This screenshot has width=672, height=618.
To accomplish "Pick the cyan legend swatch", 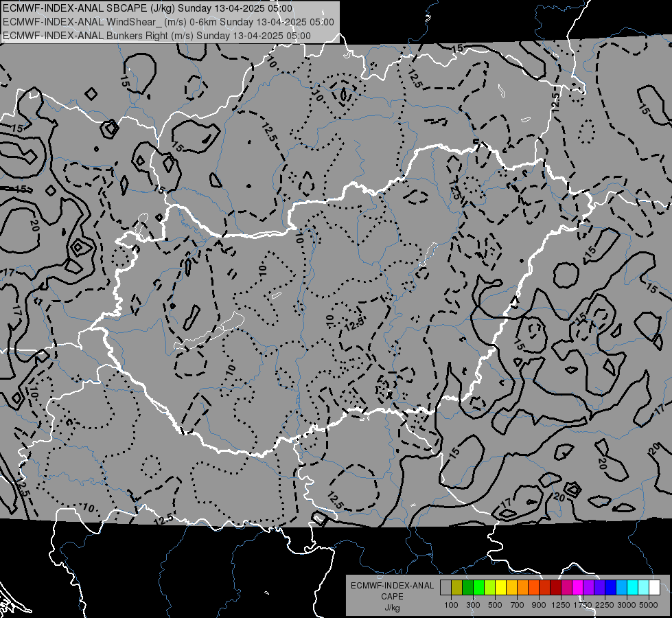I will 633,587.
